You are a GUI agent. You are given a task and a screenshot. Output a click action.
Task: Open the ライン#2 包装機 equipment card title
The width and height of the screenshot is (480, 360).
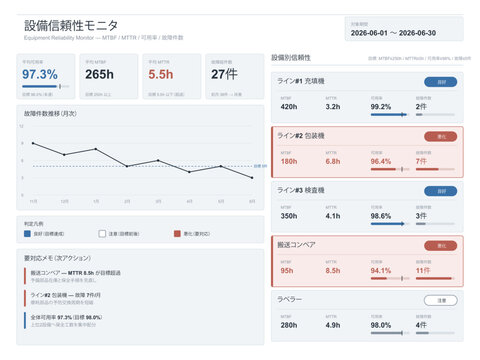click(x=301, y=136)
